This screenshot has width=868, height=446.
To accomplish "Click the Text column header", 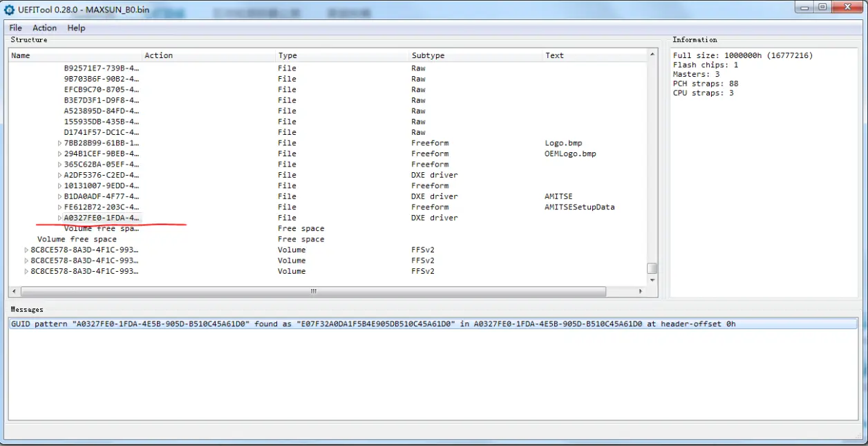I will click(594, 55).
